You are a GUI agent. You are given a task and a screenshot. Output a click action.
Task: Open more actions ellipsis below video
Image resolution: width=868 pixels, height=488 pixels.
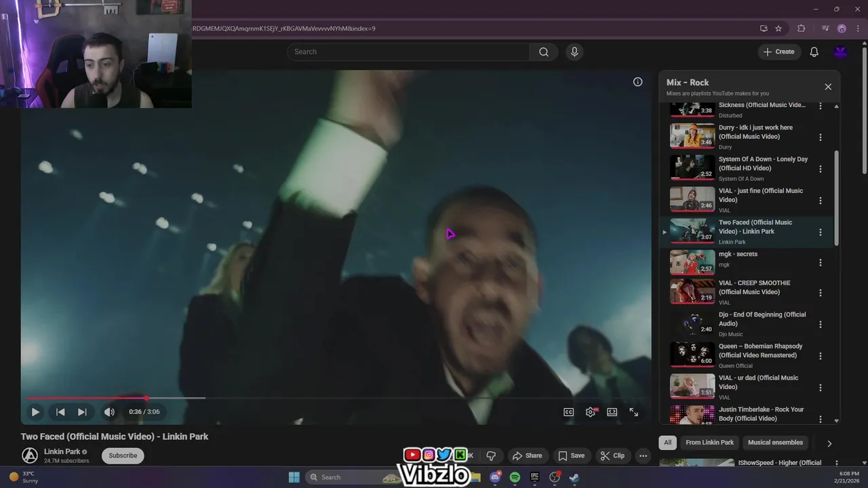pos(643,455)
